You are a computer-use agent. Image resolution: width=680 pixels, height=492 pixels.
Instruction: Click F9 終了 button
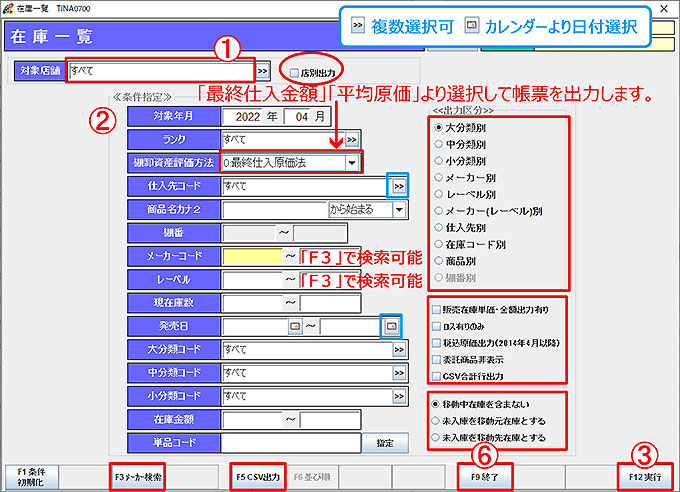pyautogui.click(x=484, y=477)
